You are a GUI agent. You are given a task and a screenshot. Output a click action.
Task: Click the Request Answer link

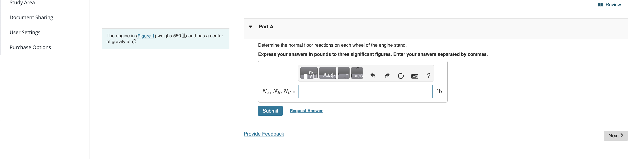tap(306, 111)
